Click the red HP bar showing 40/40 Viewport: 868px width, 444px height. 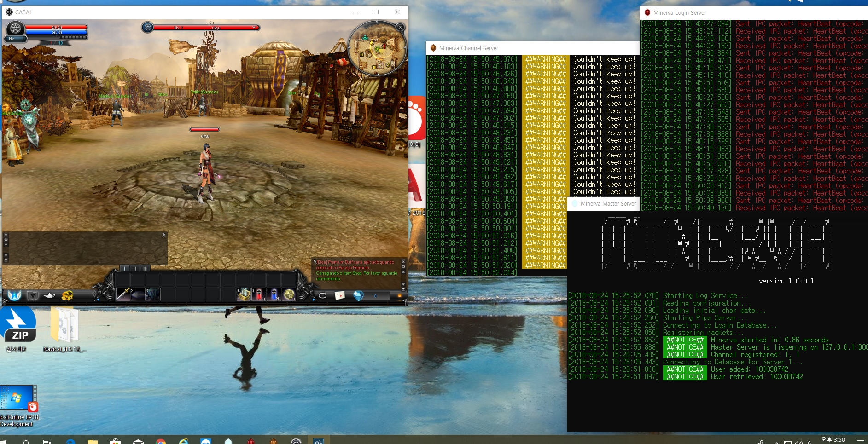point(56,28)
